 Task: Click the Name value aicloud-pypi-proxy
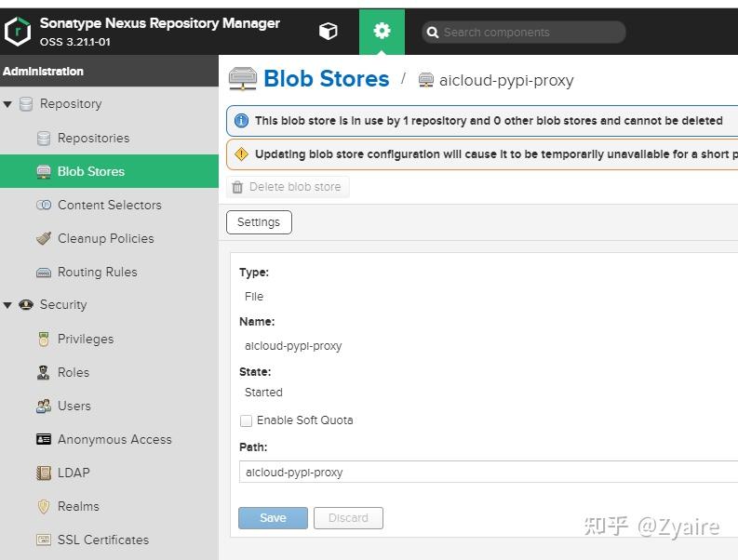(x=293, y=346)
